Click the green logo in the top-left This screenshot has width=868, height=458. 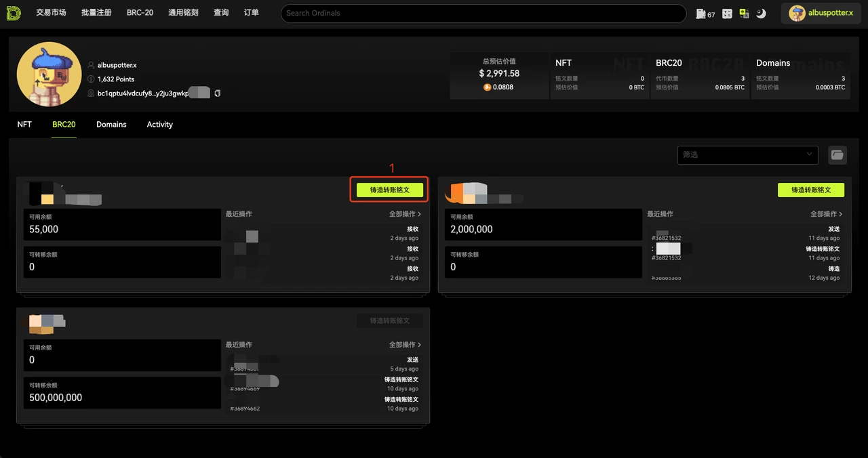14,13
